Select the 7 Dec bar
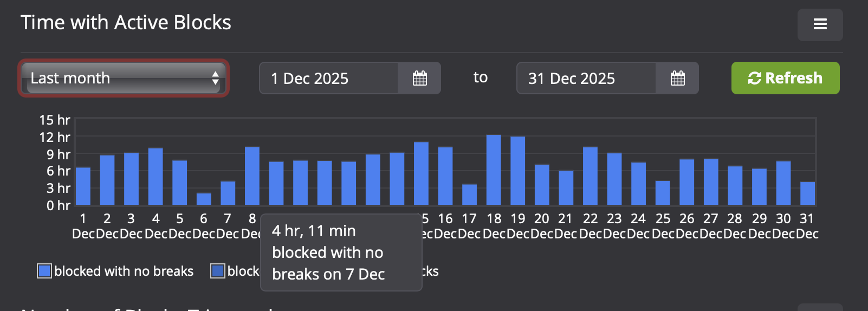The width and height of the screenshot is (868, 311). pyautogui.click(x=228, y=193)
